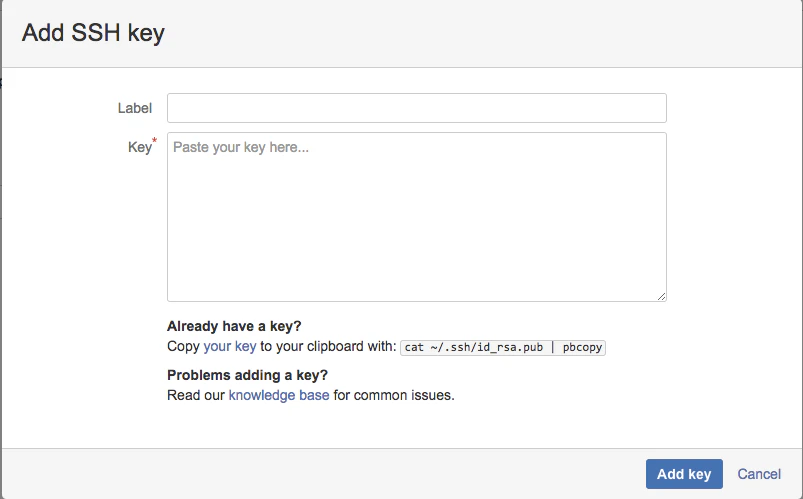Cancel the Add SSH key dialog
This screenshot has height=499, width=803.
[x=758, y=474]
